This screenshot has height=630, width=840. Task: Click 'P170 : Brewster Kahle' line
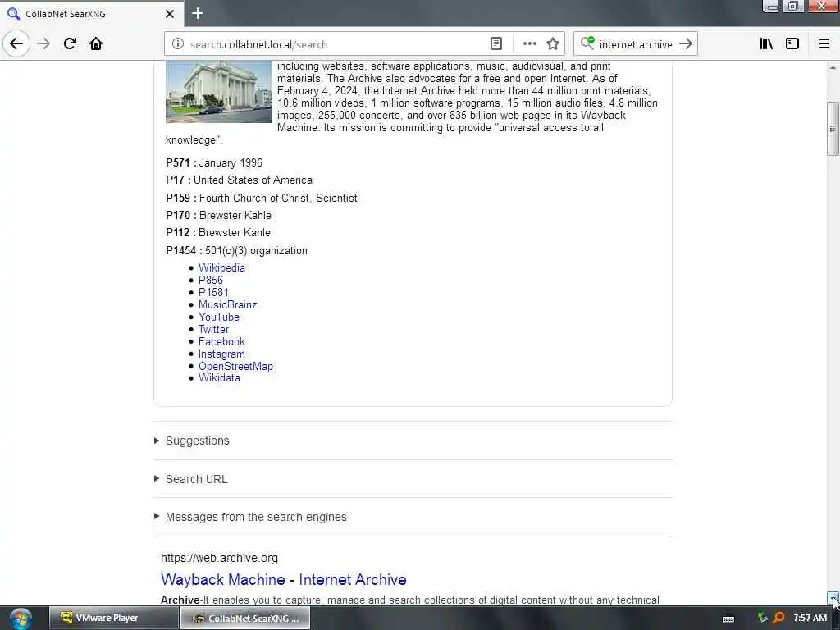coord(218,216)
